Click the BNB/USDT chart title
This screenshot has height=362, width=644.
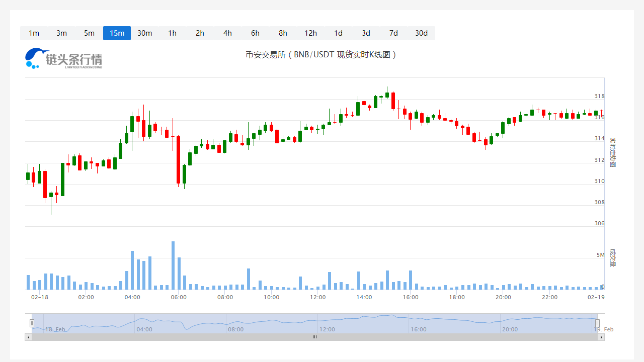point(321,55)
